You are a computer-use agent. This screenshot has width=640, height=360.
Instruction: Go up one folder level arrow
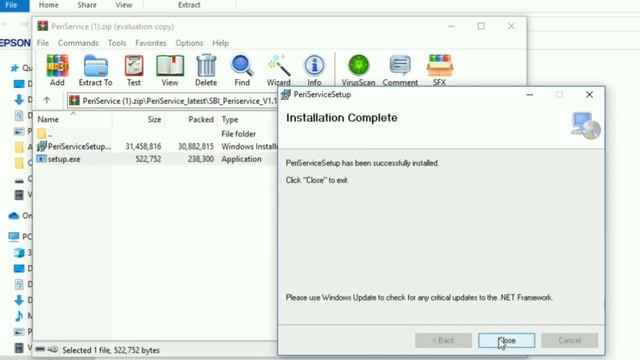coord(47,100)
